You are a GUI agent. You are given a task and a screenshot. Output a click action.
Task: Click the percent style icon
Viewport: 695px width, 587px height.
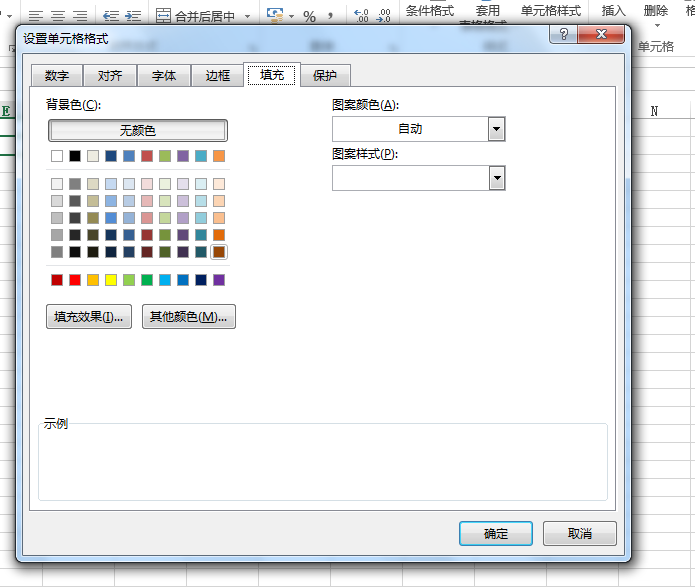(x=309, y=17)
